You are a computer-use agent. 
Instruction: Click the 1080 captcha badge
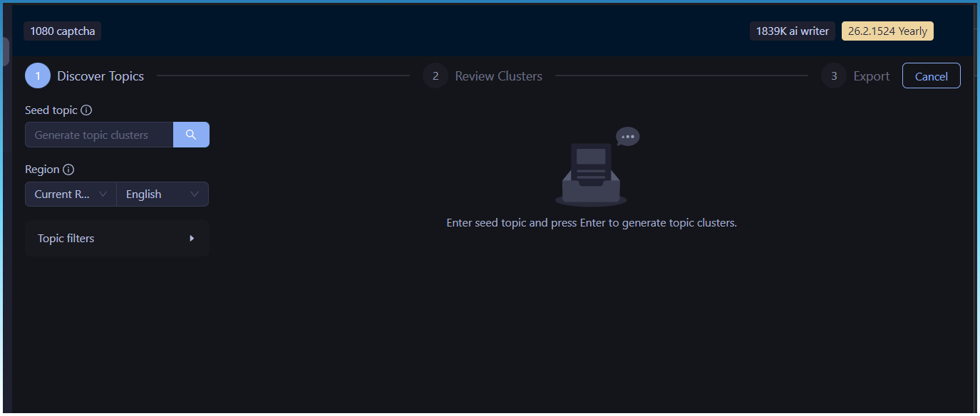[x=63, y=31]
